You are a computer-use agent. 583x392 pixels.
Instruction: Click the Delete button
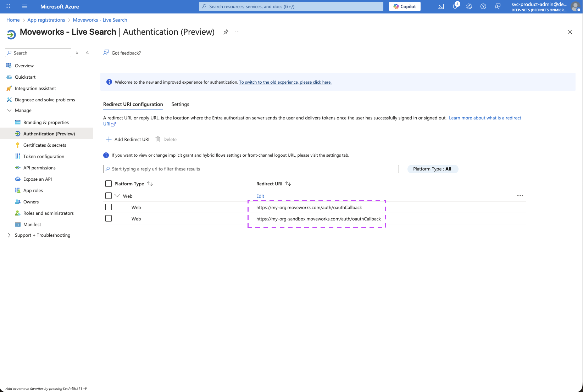click(x=166, y=139)
